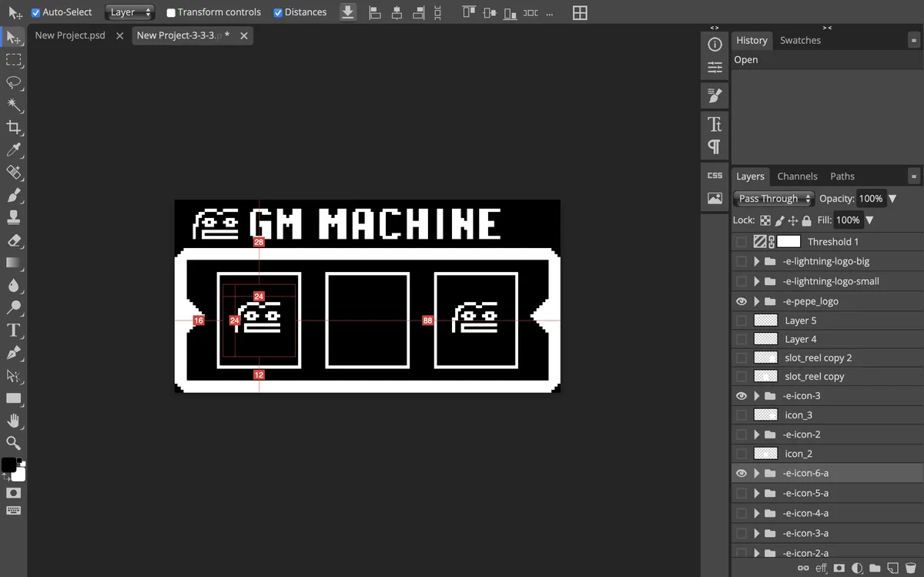Select the Dodge tool
924x577 pixels.
(x=14, y=308)
